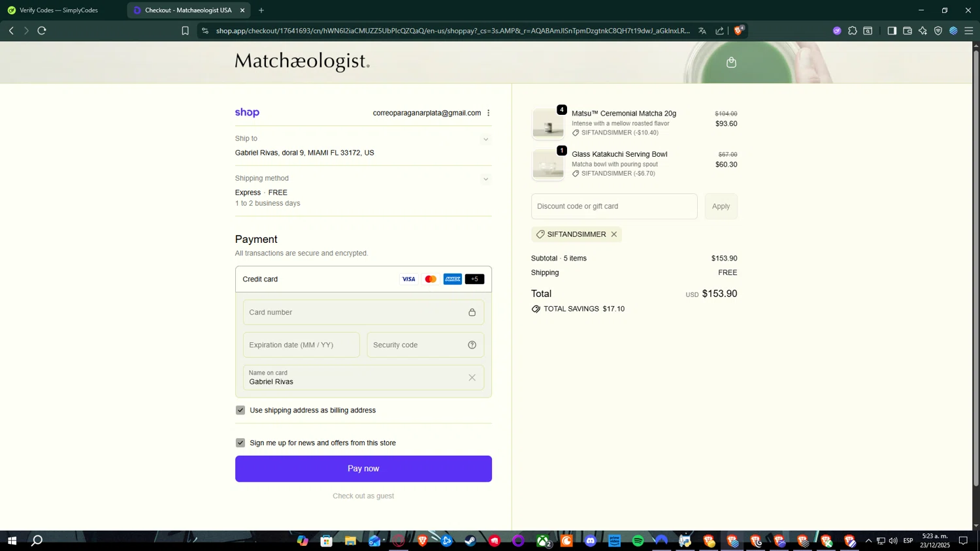Viewport: 980px width, 551px height.
Task: Go back to the previous page
Action: [11, 31]
